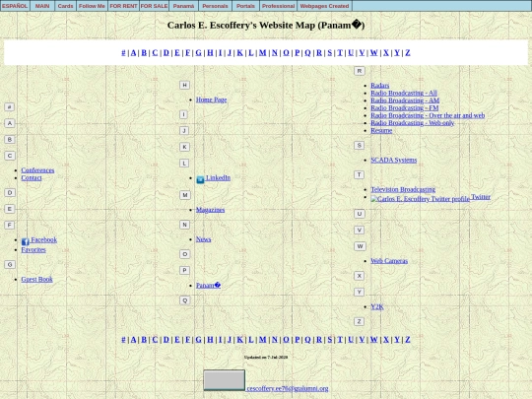Image resolution: width=532 pixels, height=399 pixels.
Task: Jump to Z in top alphabet index
Action: [x=408, y=52]
